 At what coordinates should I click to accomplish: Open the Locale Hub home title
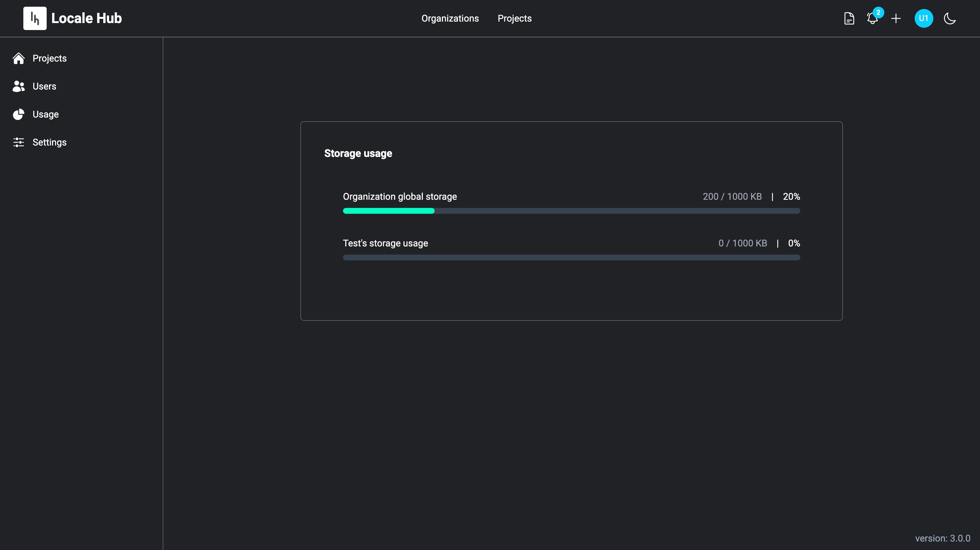(86, 18)
